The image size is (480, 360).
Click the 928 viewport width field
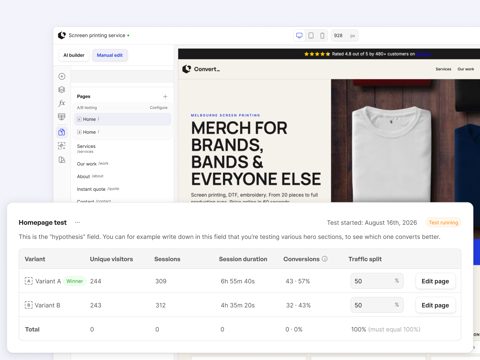pyautogui.click(x=338, y=35)
